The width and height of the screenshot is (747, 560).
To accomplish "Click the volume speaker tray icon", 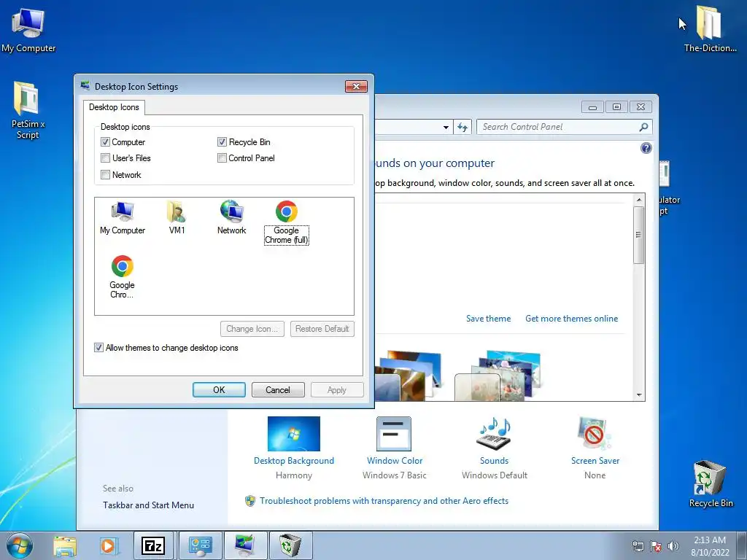I will (673, 546).
